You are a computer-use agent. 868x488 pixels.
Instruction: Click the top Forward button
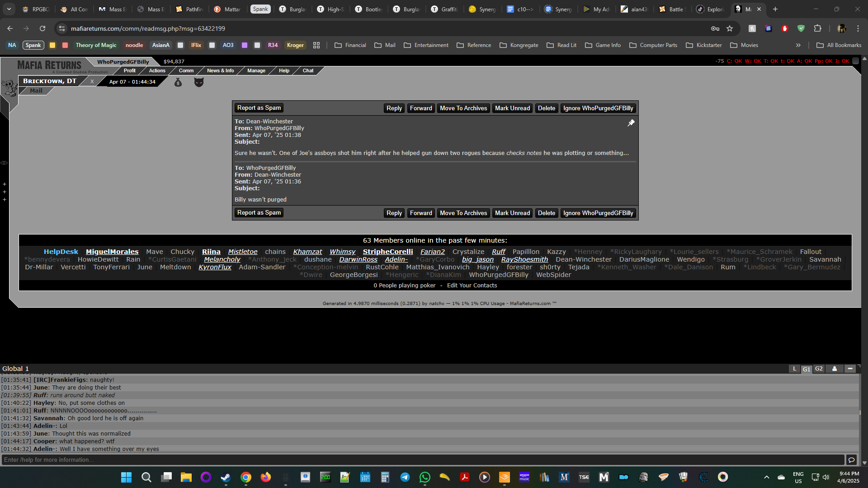pos(421,108)
